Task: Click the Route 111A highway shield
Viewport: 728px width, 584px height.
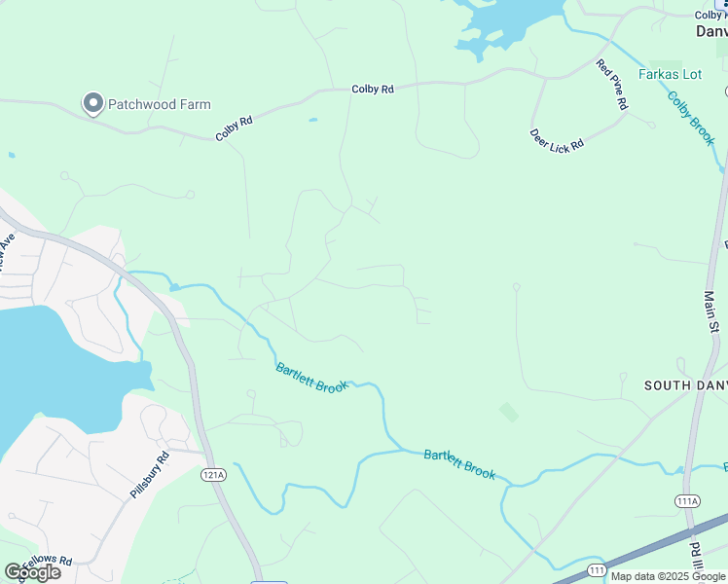Action: tap(687, 501)
